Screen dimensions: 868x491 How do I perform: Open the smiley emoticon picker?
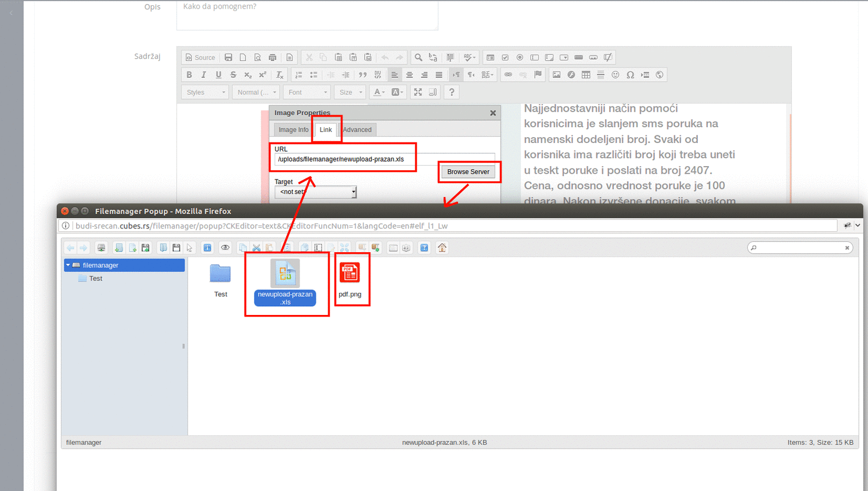tap(615, 75)
